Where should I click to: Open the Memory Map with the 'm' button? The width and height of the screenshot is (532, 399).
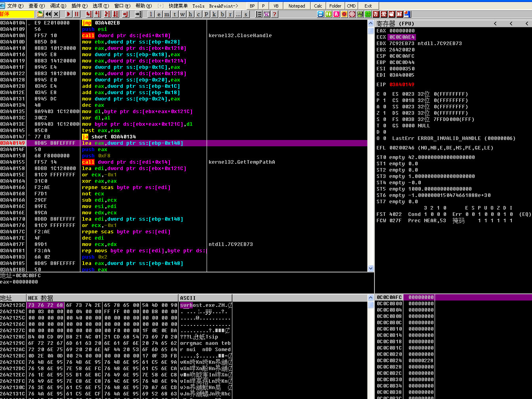coord(167,14)
